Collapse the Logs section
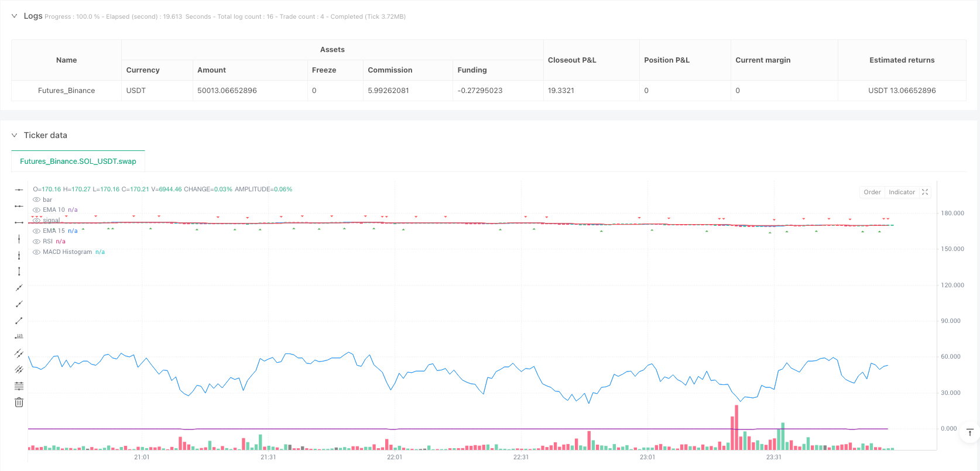The width and height of the screenshot is (980, 471). [15, 16]
